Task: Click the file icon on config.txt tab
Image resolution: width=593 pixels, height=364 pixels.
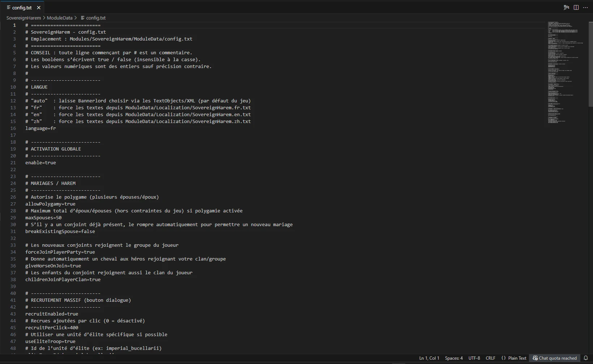Action: click(x=8, y=7)
